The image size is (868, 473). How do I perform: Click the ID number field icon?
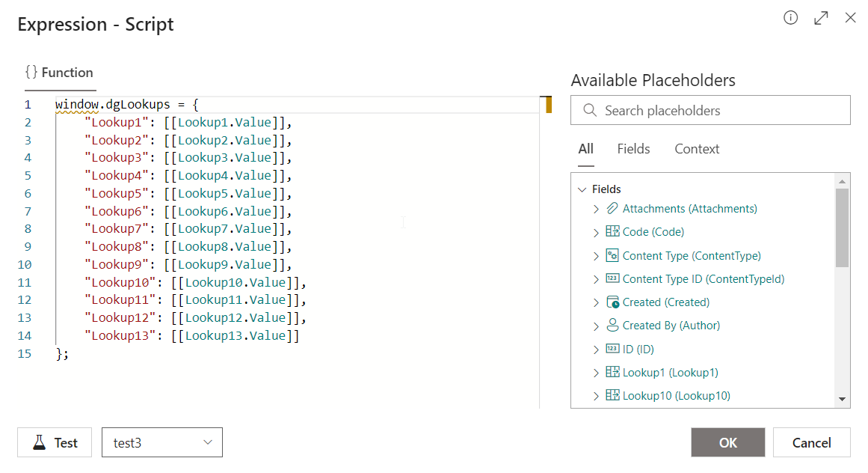click(x=612, y=349)
